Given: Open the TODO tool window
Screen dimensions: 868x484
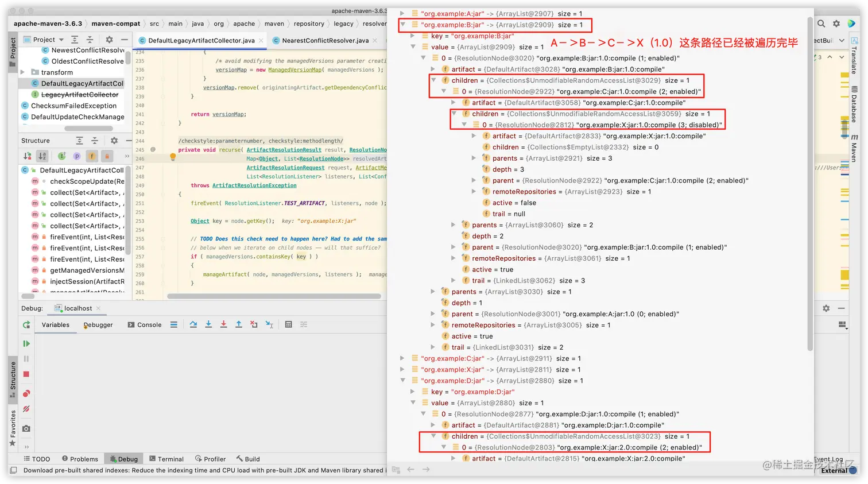Looking at the screenshot, I should (37, 459).
